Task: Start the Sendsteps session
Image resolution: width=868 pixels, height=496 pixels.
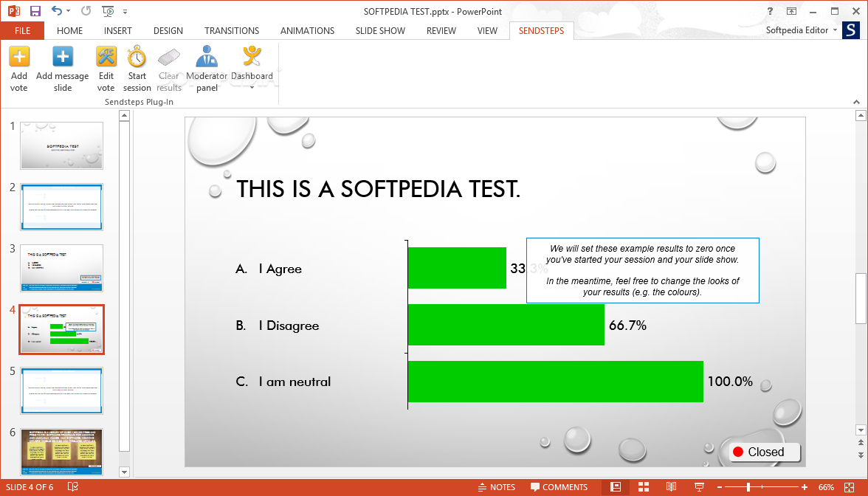Action: coord(137,69)
